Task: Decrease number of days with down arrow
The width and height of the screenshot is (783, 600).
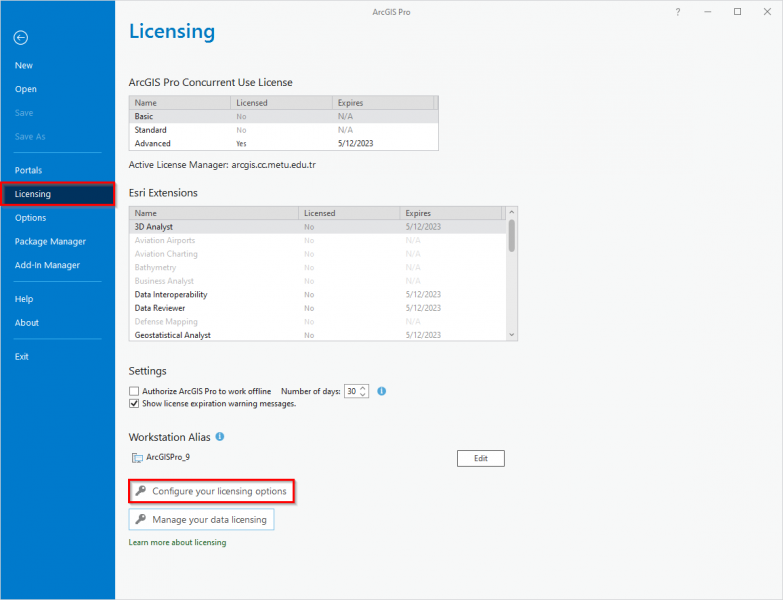Action: click(363, 394)
